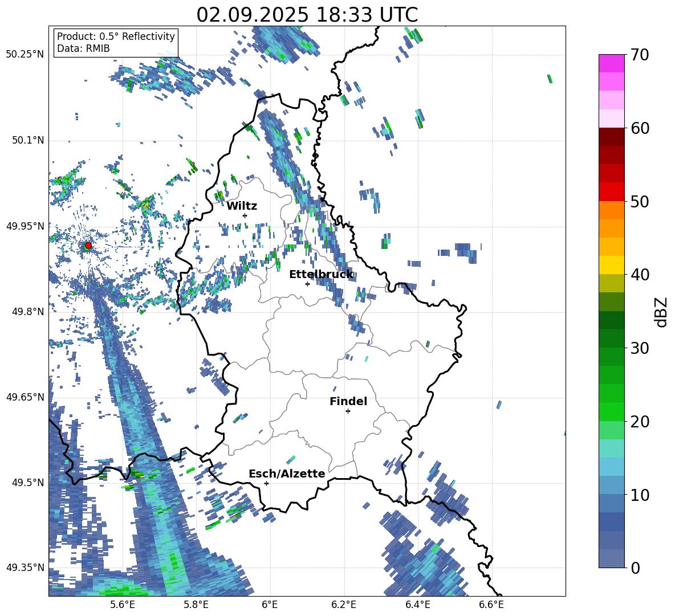Image resolution: width=675 pixels, height=616 pixels.
Task: Pick the dark red swatch just below 60 dBZ
Action: pyautogui.click(x=611, y=137)
